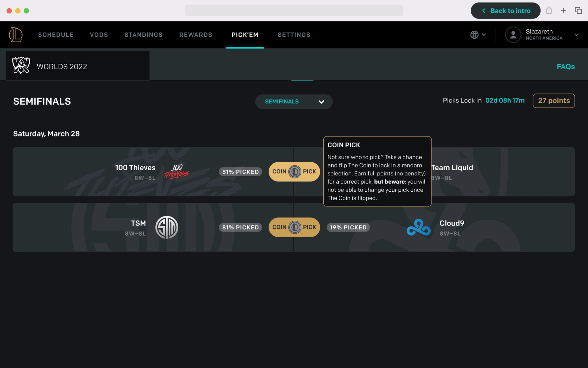Select the Cloud9 team logo
The image size is (588, 368).
click(x=418, y=227)
